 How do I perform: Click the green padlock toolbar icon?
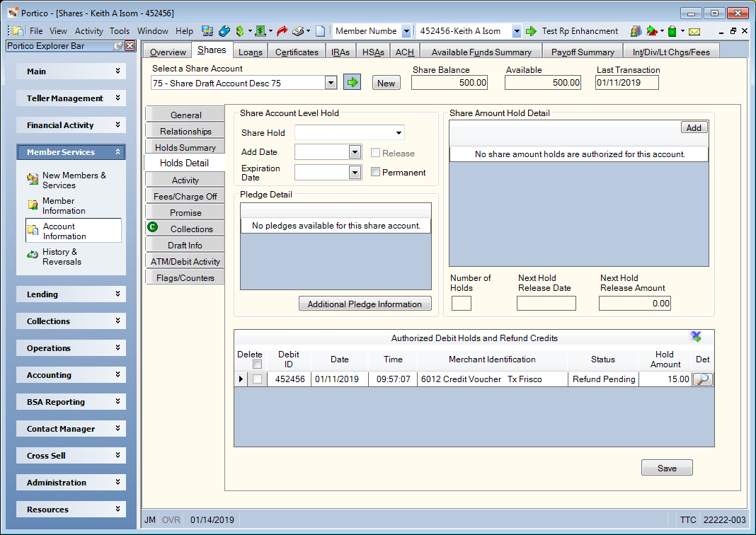click(672, 31)
